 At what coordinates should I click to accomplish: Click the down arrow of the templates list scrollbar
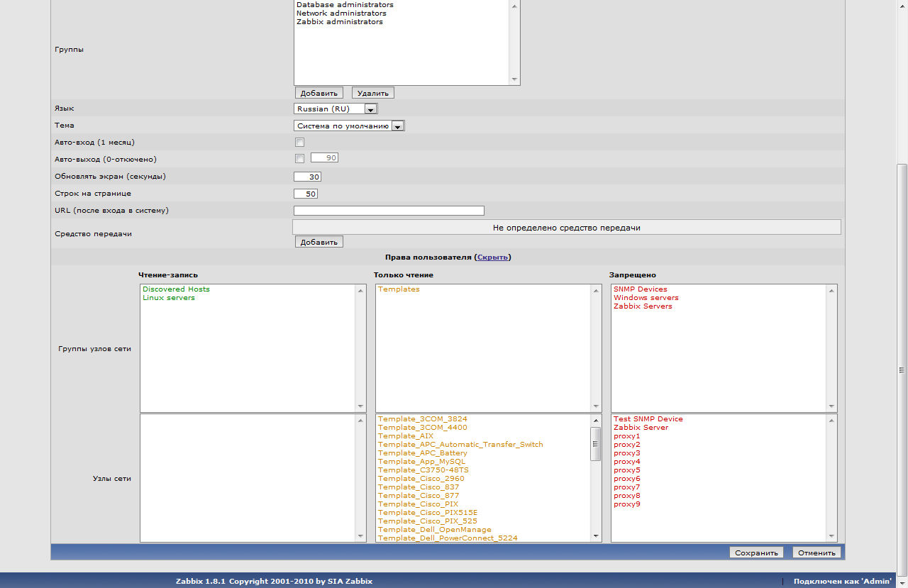pyautogui.click(x=596, y=536)
